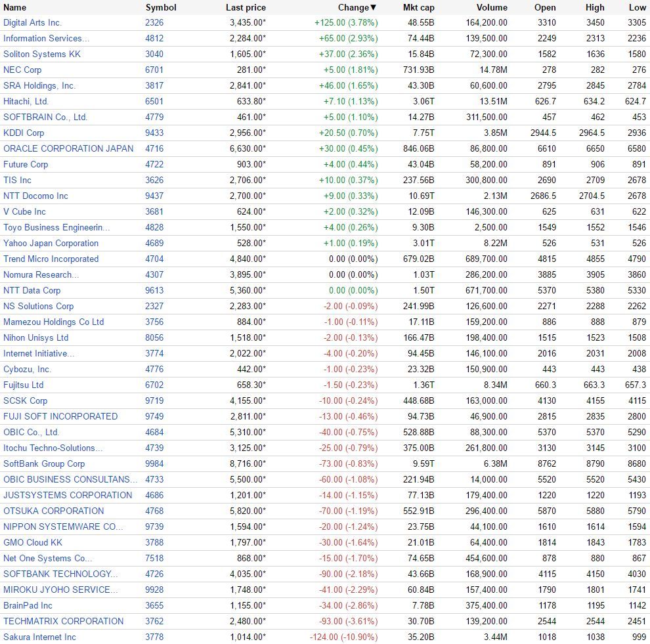This screenshot has width=650, height=644.
Task: Open GMO Cloud KK link
Action: click(33, 542)
